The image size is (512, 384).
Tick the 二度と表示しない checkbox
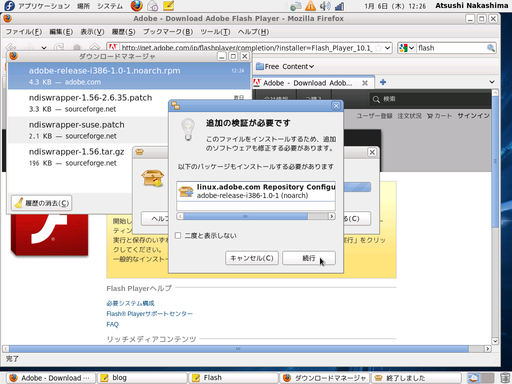click(178, 236)
